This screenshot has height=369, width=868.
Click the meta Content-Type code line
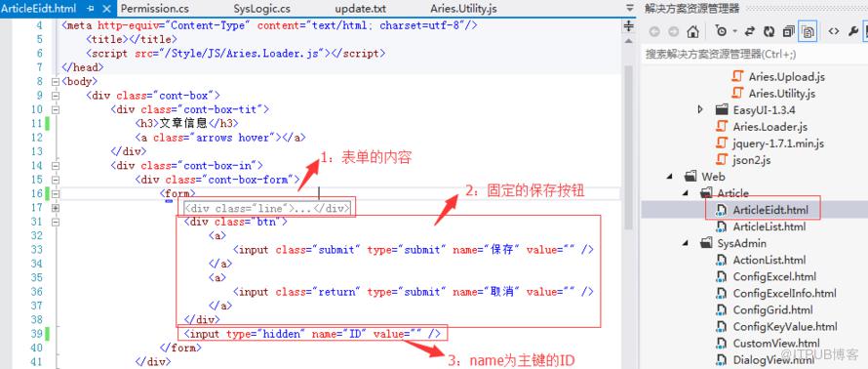[x=269, y=25]
